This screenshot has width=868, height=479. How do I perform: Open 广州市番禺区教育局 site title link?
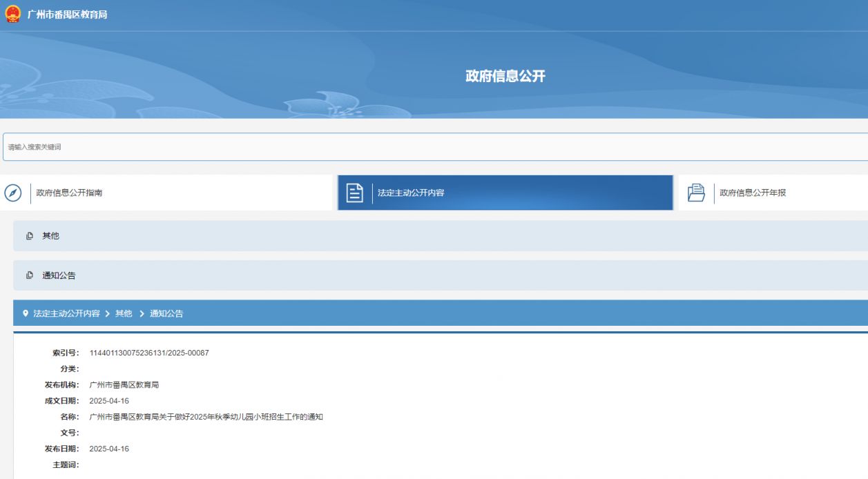(67, 15)
